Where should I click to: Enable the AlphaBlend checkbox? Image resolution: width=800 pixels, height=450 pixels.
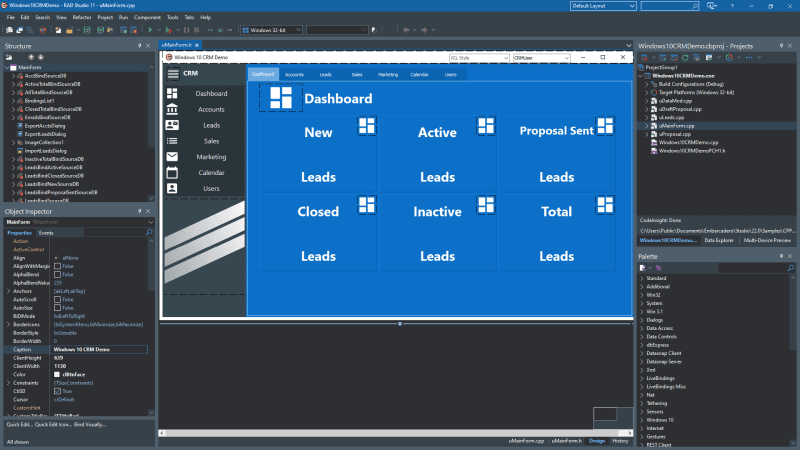57,274
